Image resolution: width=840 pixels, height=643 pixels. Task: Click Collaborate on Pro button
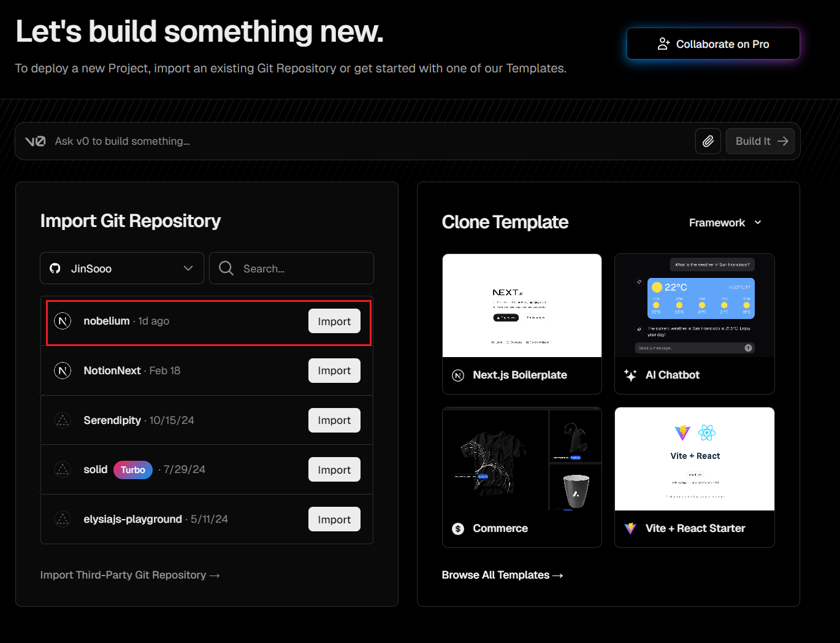pyautogui.click(x=713, y=44)
